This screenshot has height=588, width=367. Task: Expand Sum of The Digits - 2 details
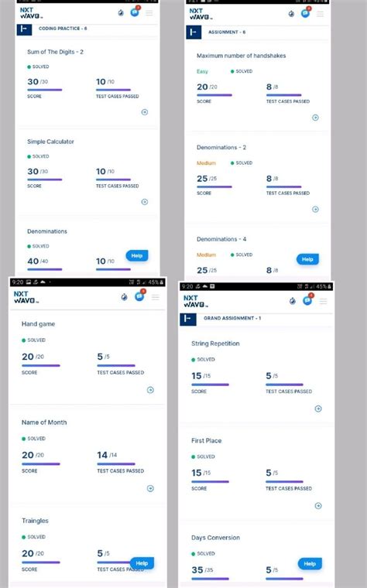[145, 112]
